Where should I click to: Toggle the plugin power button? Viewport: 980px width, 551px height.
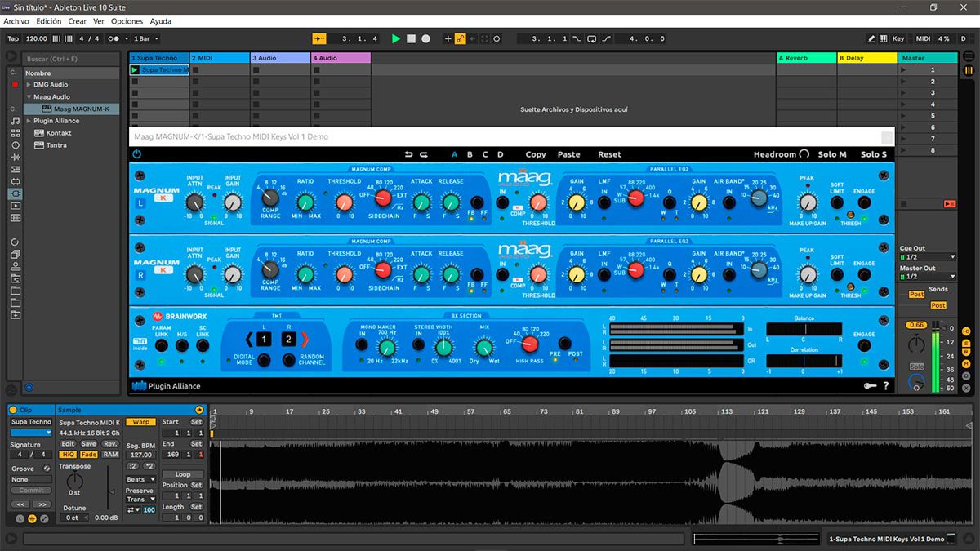tap(136, 154)
